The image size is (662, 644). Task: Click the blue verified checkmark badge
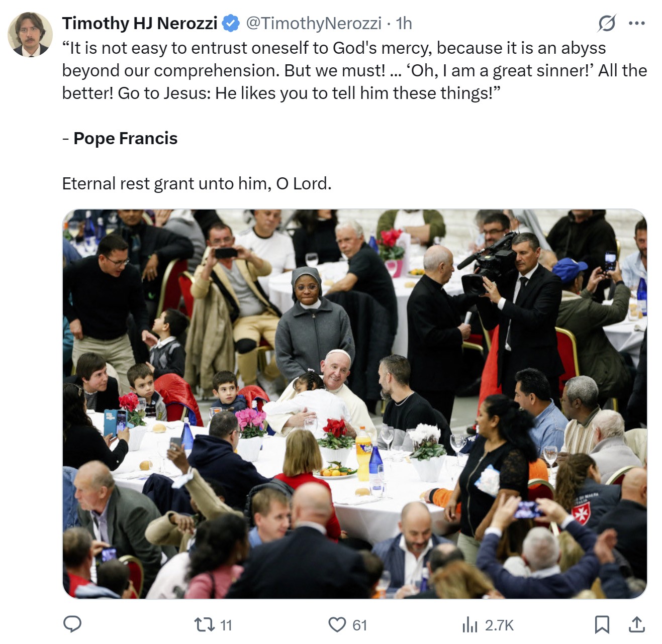tap(231, 23)
